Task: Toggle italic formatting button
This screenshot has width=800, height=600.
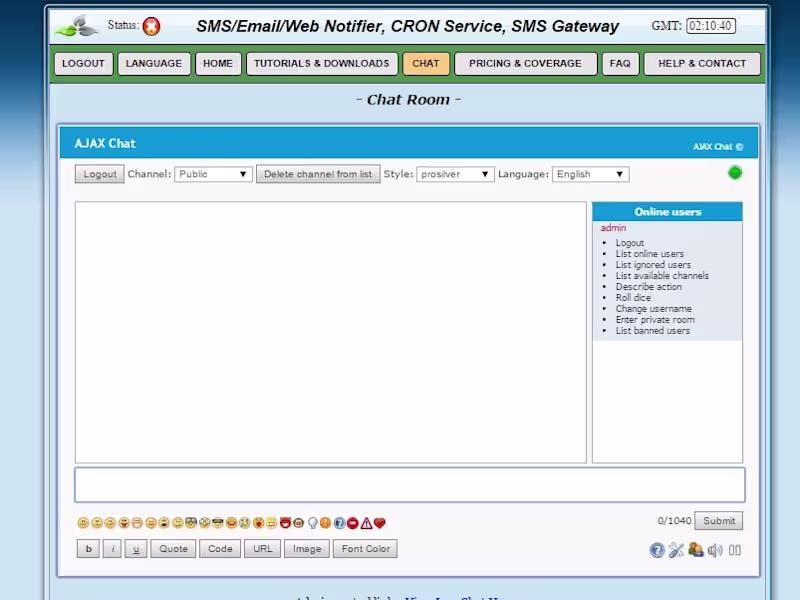Action: (112, 549)
